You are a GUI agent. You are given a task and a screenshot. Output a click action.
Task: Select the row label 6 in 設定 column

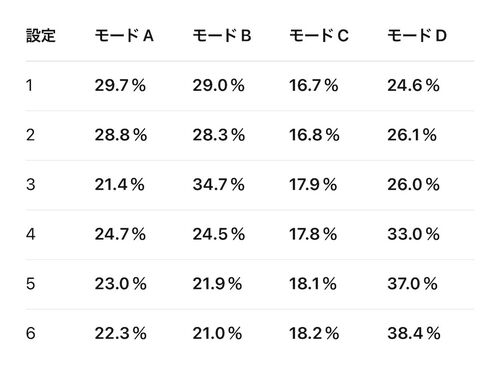31,333
